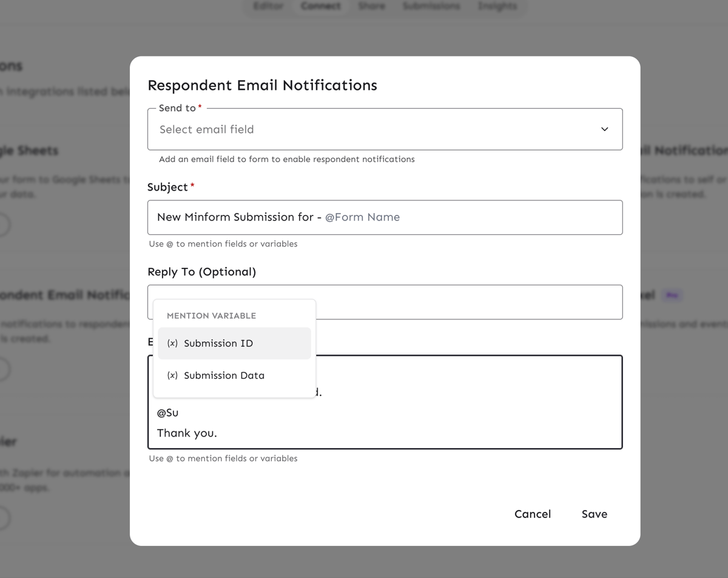
Task: Click the Send to chevron arrow
Action: point(604,129)
